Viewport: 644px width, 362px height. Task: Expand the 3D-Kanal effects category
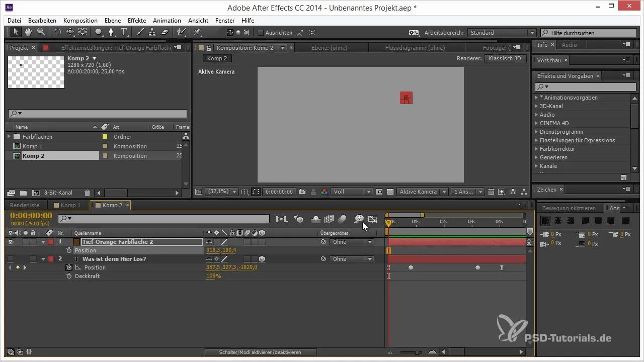click(536, 106)
